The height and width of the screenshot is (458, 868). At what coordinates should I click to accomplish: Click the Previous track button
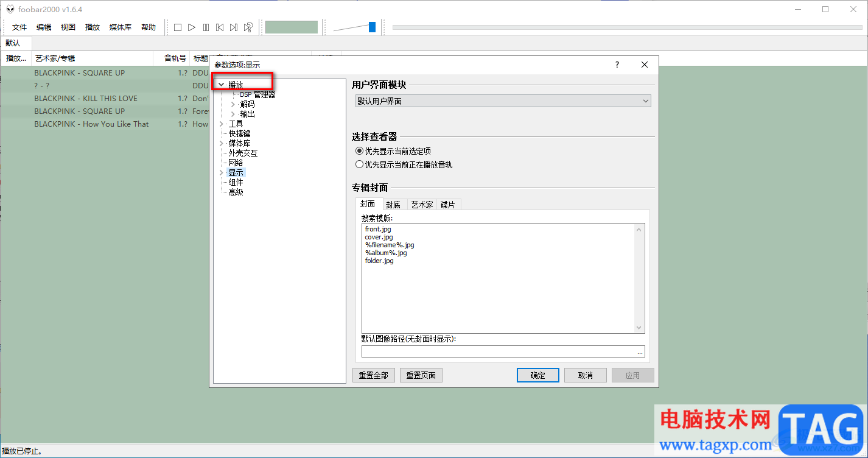click(220, 27)
